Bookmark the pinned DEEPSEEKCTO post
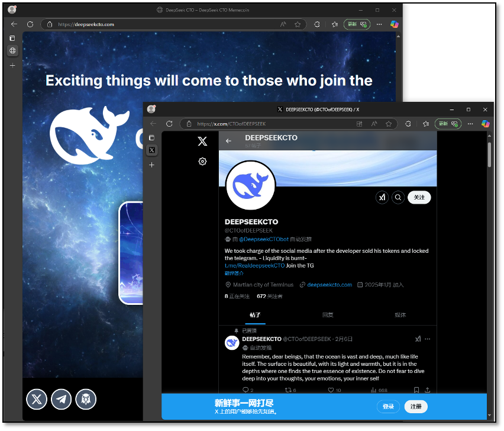Screen dimensions: 504x431 (x=416, y=390)
